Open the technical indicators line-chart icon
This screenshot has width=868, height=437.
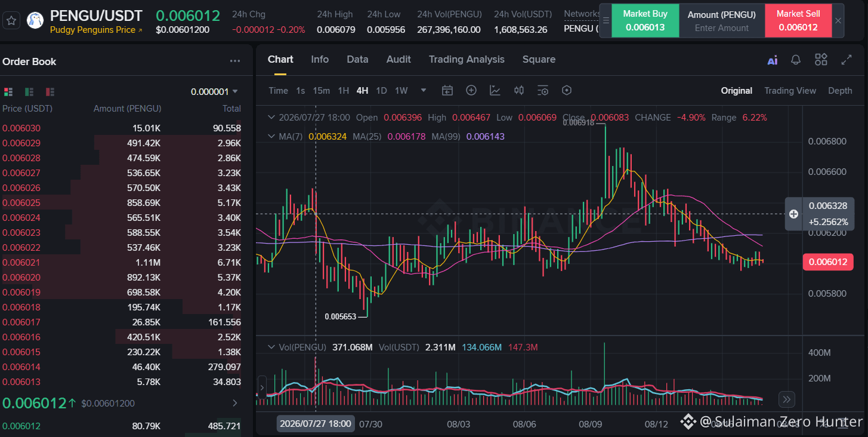[495, 90]
